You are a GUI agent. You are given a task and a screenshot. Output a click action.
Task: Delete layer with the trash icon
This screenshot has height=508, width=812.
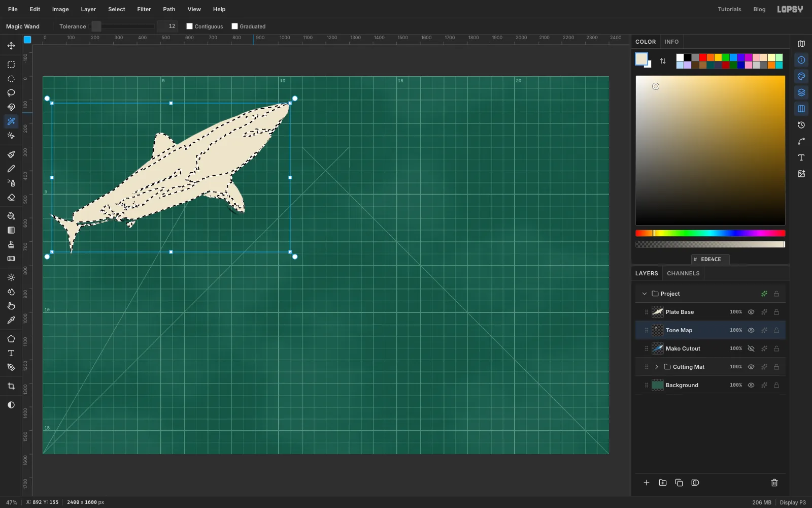(x=774, y=483)
